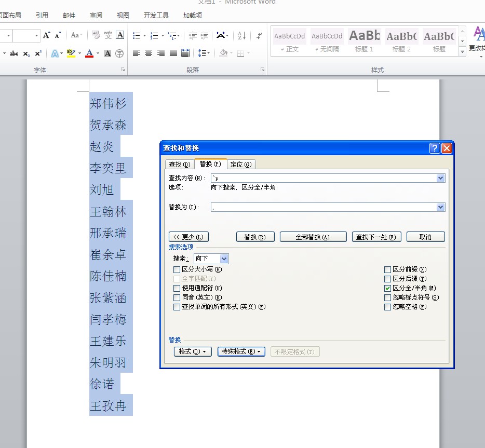Apply text highlight color
Screen dimensions: 485x448
pyautogui.click(x=71, y=53)
